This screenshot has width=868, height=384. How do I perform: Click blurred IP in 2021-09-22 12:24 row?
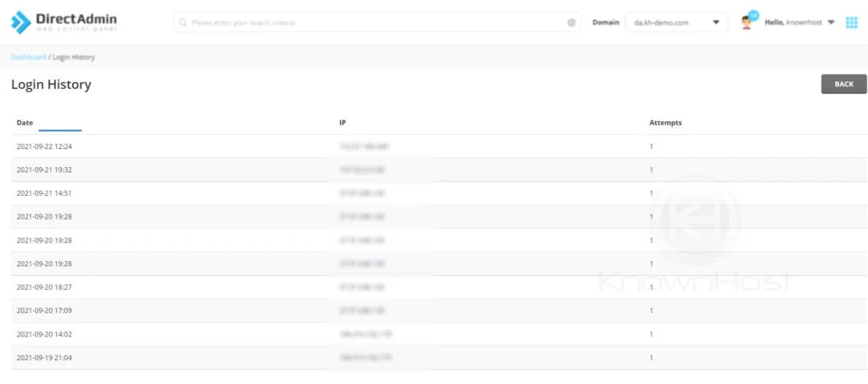(364, 147)
